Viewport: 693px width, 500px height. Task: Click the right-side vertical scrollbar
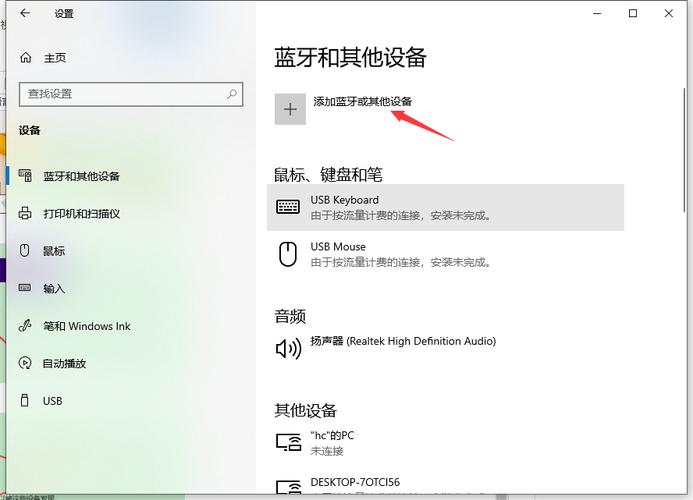point(684,150)
